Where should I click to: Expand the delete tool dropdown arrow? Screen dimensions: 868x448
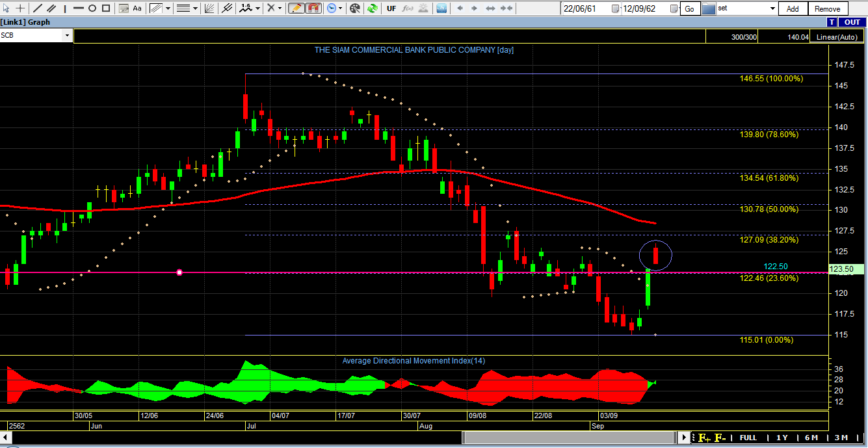click(281, 8)
